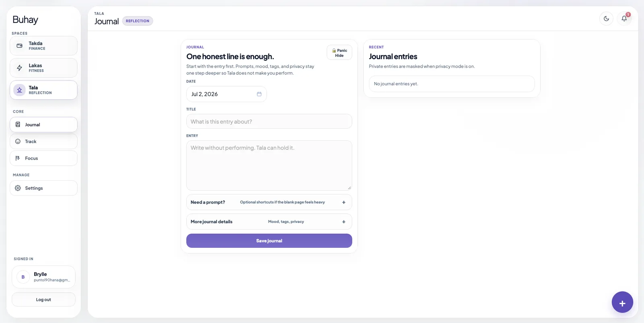The width and height of the screenshot is (644, 323).
Task: Expand More journal details section
Action: point(269,222)
